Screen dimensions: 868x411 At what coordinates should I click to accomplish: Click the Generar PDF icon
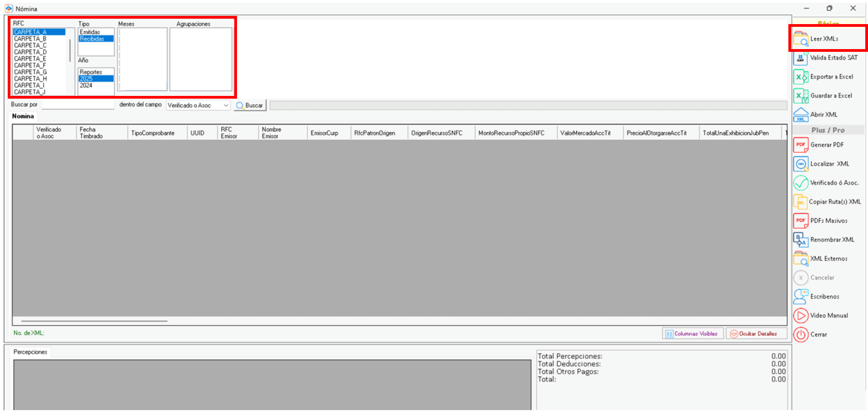coord(801,145)
